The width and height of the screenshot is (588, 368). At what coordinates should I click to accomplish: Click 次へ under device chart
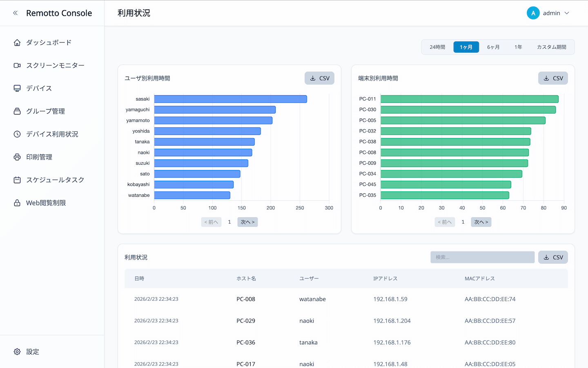pyautogui.click(x=481, y=222)
